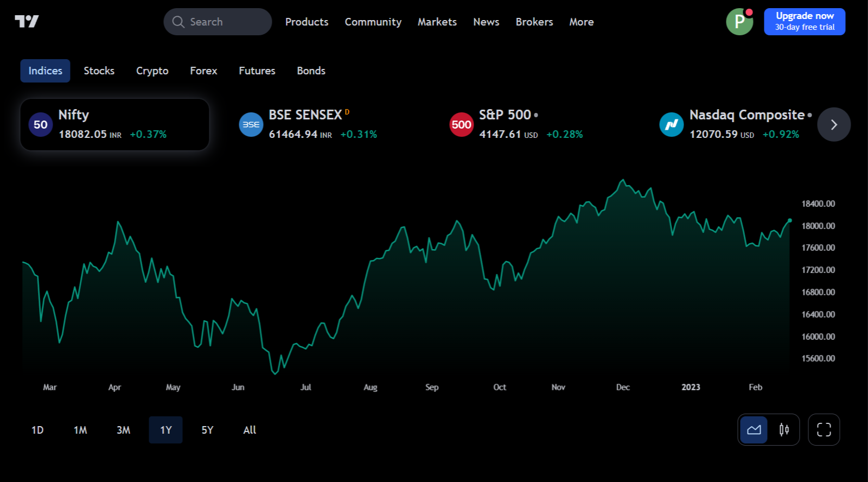Open the BSE SENSEX index name
868x482 pixels.
(x=305, y=115)
